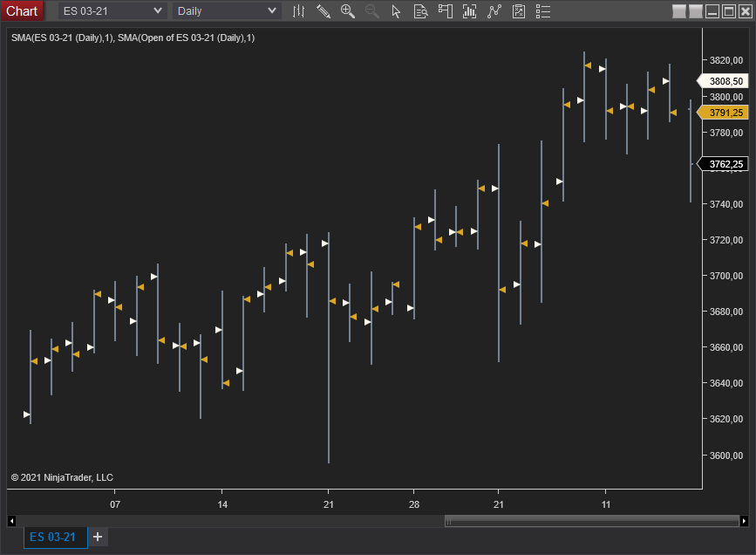Click the 3808,50 price marker
756x555 pixels.
pos(724,81)
